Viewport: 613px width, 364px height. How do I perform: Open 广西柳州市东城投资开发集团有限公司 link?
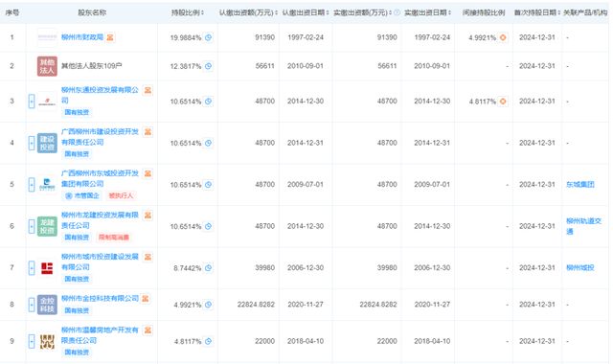pos(100,179)
